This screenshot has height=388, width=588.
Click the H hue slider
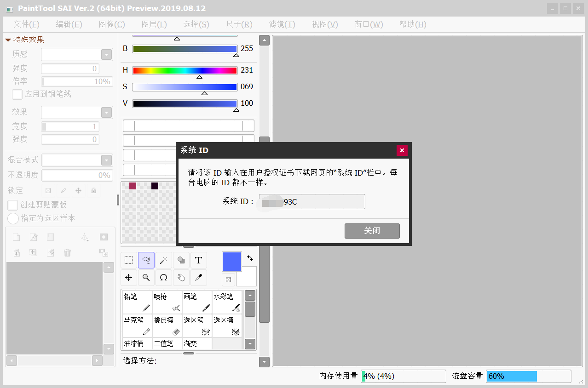coord(184,70)
